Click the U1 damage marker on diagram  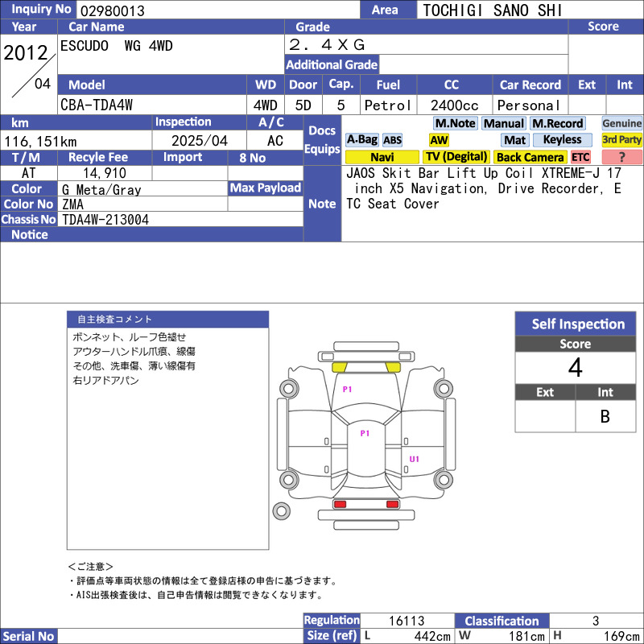415,460
